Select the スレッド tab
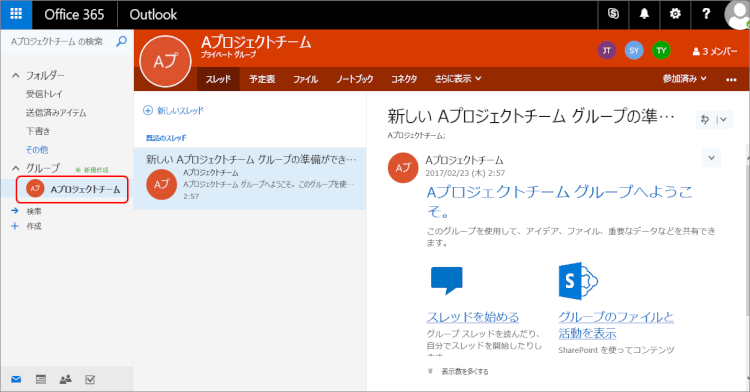The width and height of the screenshot is (750, 392). coord(218,79)
